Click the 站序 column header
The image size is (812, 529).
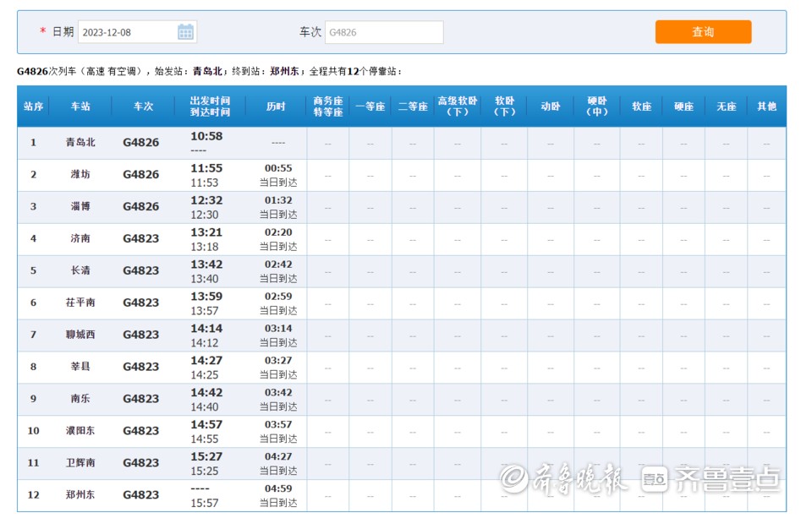tap(34, 106)
